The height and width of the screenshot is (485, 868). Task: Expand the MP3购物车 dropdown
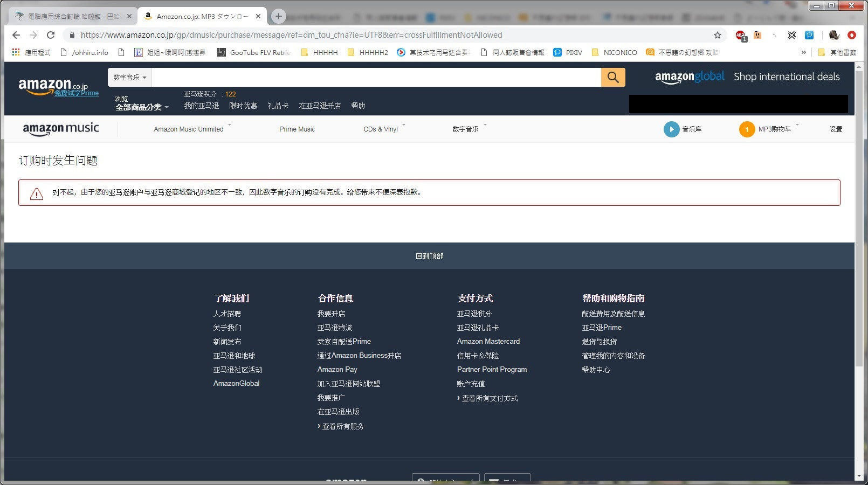[x=779, y=129]
